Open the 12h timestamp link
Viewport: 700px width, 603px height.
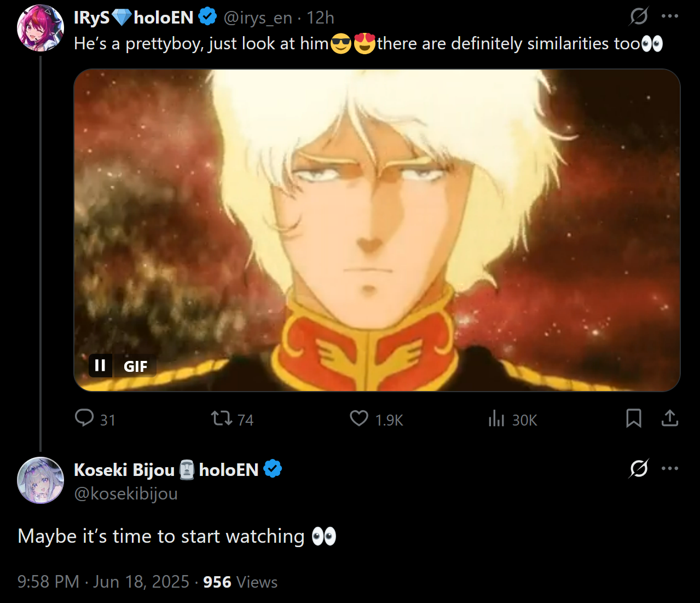click(320, 18)
